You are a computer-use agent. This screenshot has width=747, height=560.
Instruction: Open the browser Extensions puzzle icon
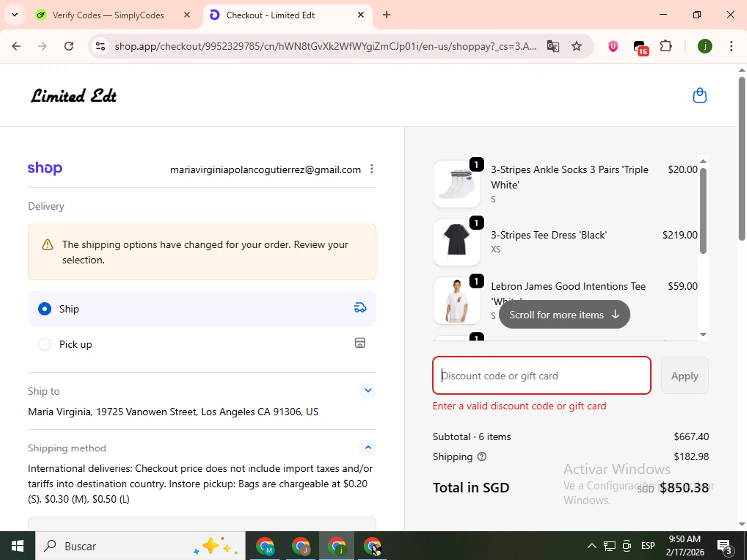click(x=666, y=46)
